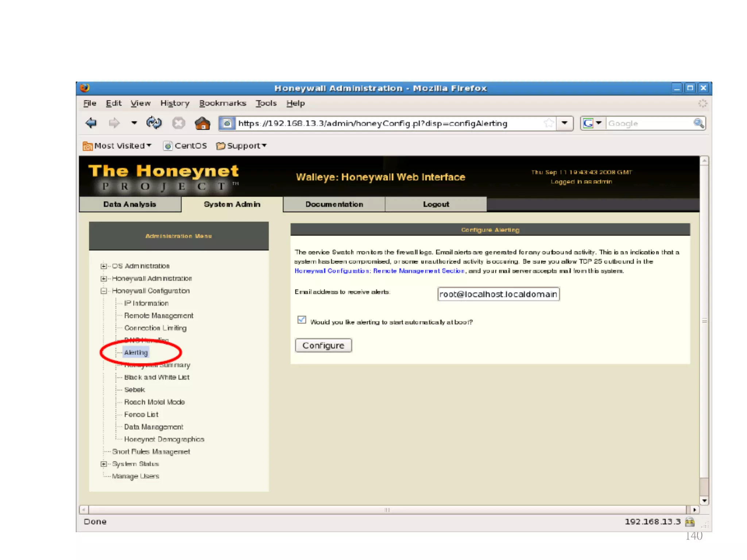747x560 pixels.
Task: Click the padlock security icon in status bar
Action: [689, 522]
